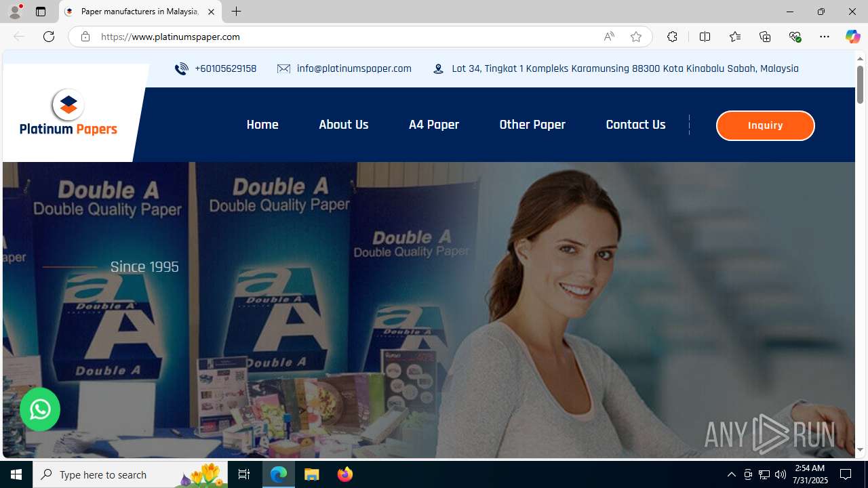This screenshot has width=868, height=488.
Task: Open the Edge profile icon
Action: click(x=14, y=12)
